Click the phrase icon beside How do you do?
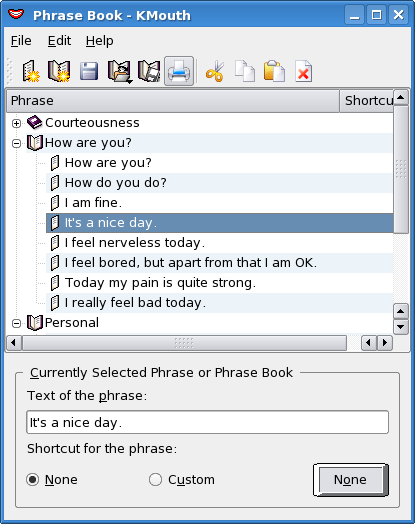Image resolution: width=415 pixels, height=524 pixels. [x=55, y=183]
